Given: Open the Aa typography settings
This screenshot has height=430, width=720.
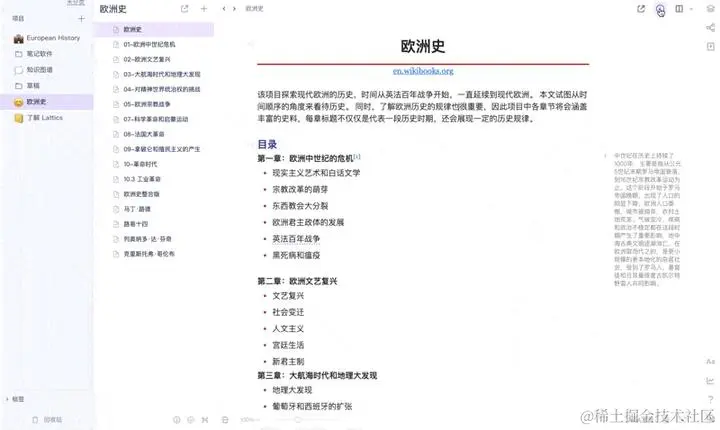Looking at the screenshot, I should (x=710, y=362).
